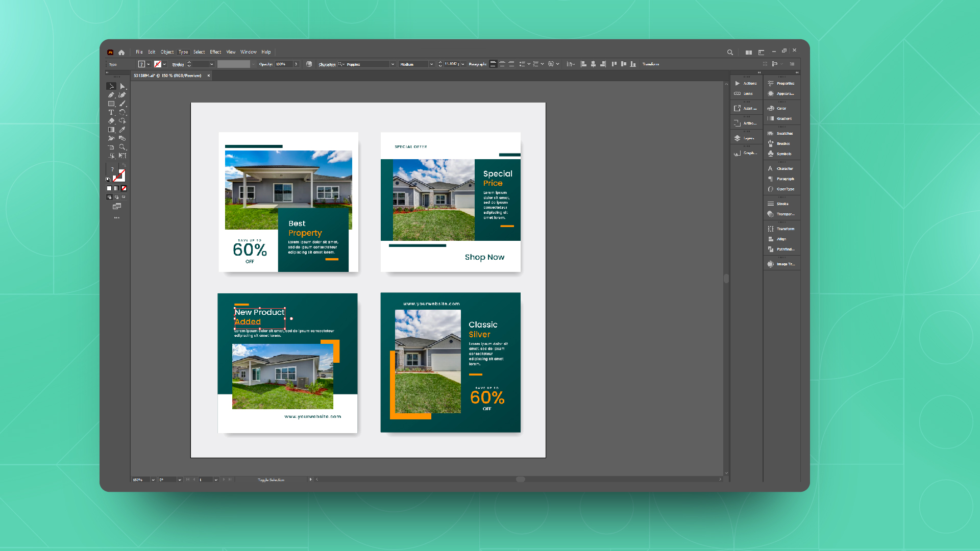This screenshot has width=980, height=551.
Task: Open the Pathfinder panel
Action: click(781, 249)
